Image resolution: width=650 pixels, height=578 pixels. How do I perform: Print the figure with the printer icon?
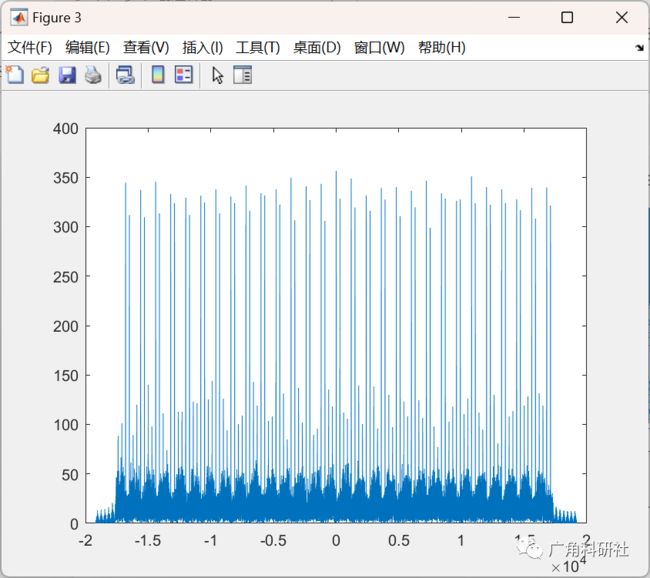click(x=93, y=75)
